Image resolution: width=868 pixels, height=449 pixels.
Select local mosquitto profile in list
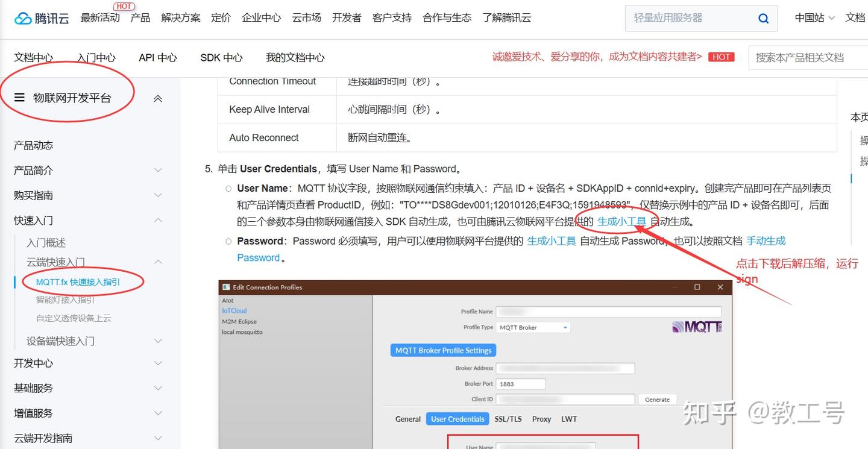[x=242, y=332]
